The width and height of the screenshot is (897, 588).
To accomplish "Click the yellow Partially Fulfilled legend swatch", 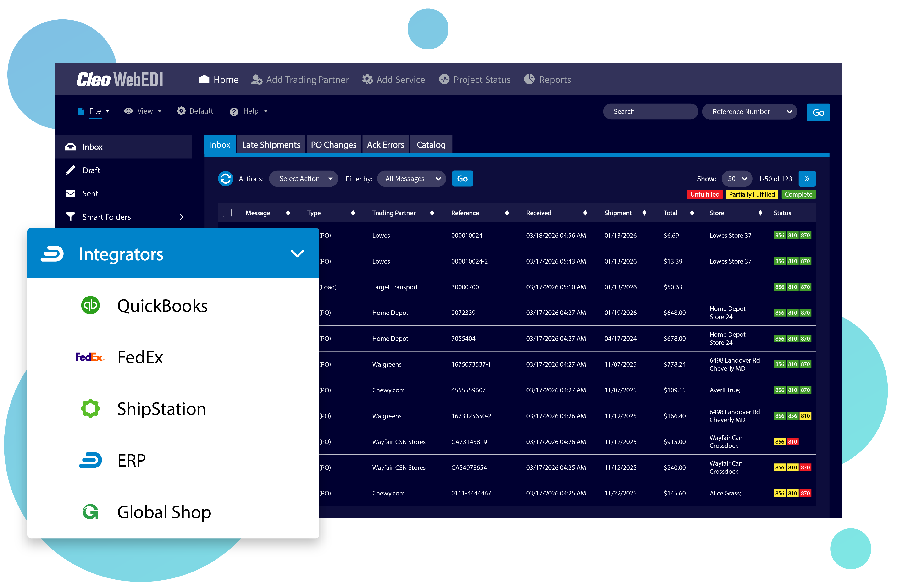I will coord(752,194).
